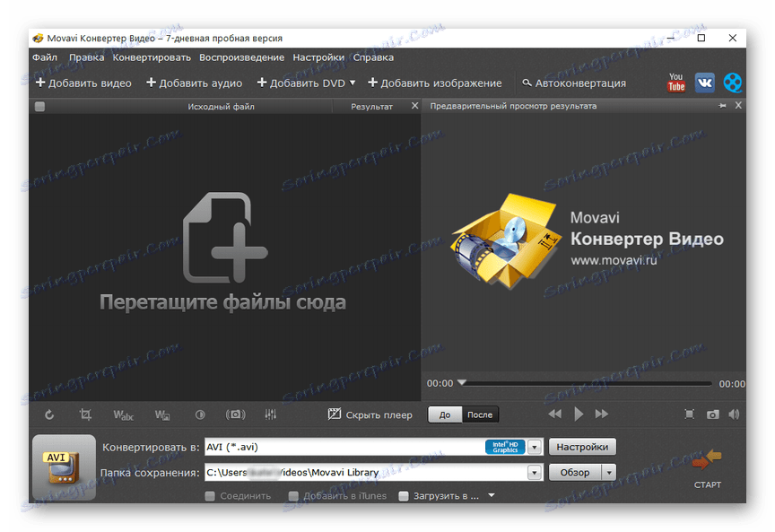Mute the player volume icon

point(734,414)
